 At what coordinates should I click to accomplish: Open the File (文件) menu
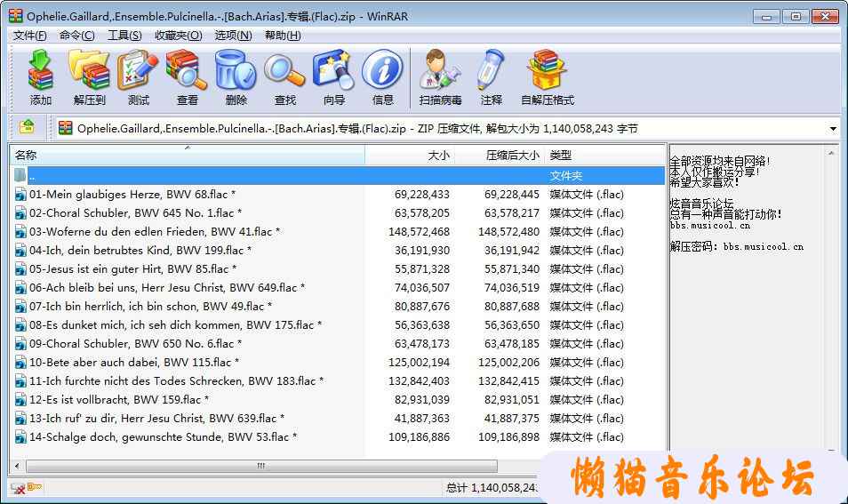click(x=29, y=36)
